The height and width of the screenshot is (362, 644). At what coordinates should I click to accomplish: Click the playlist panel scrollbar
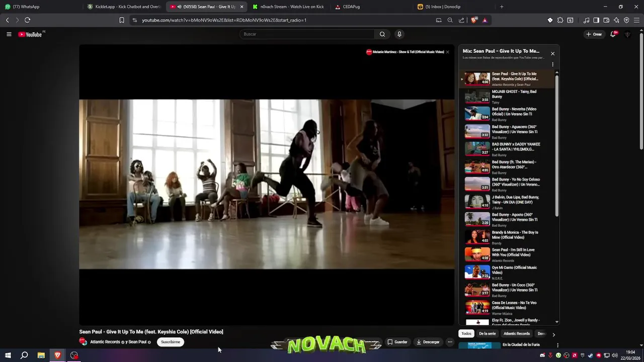pos(557,146)
